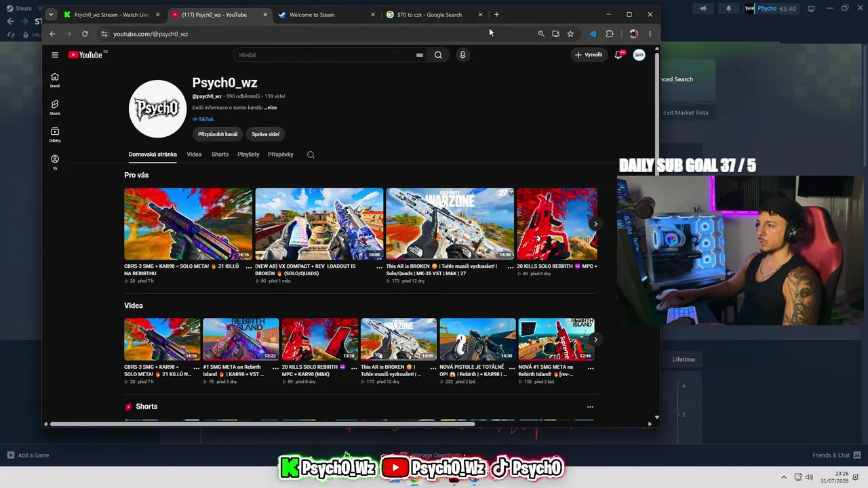
Task: Click the Psych0 channel avatar
Action: (157, 109)
